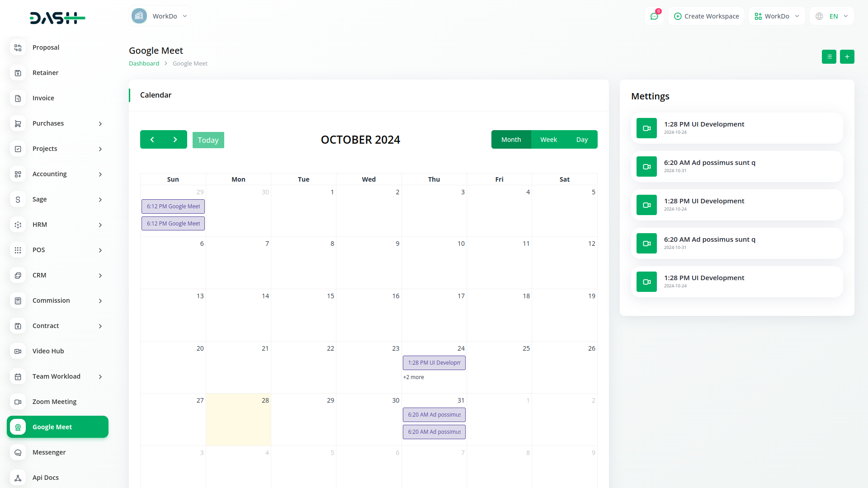The height and width of the screenshot is (488, 868).
Task: Click the +2 more link on October 24
Action: [x=413, y=377]
